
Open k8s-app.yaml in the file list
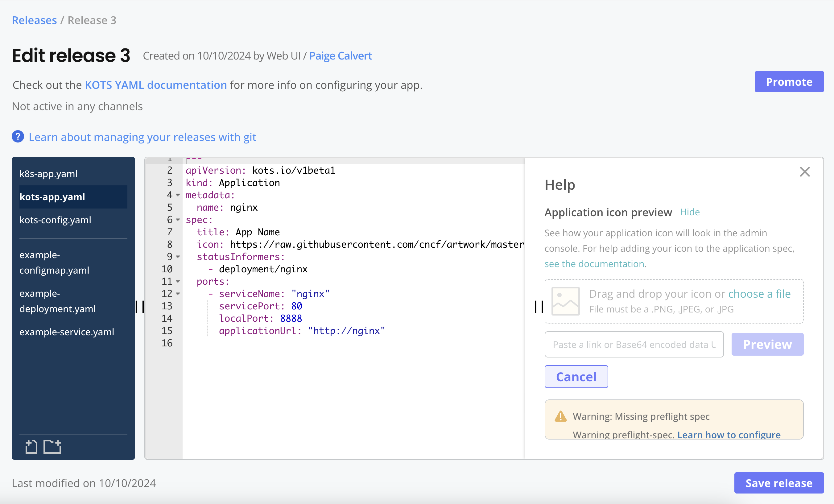(48, 174)
